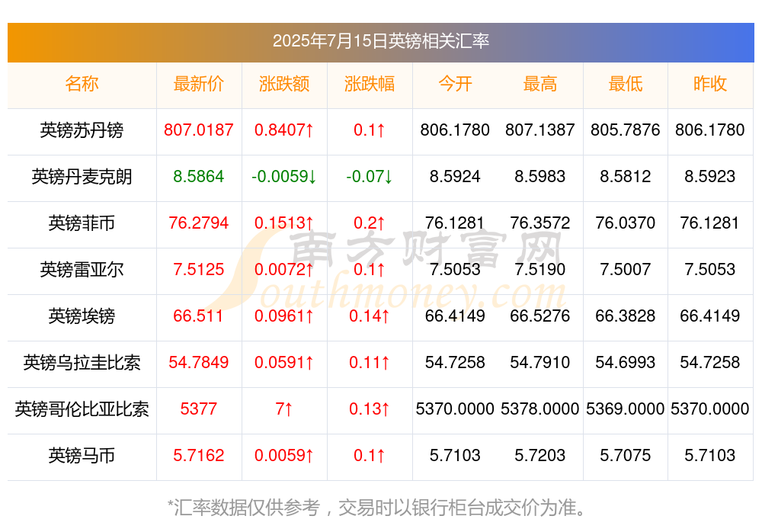The width and height of the screenshot is (762, 532).
Task: Click highest value 66.5276
Action: tap(540, 316)
